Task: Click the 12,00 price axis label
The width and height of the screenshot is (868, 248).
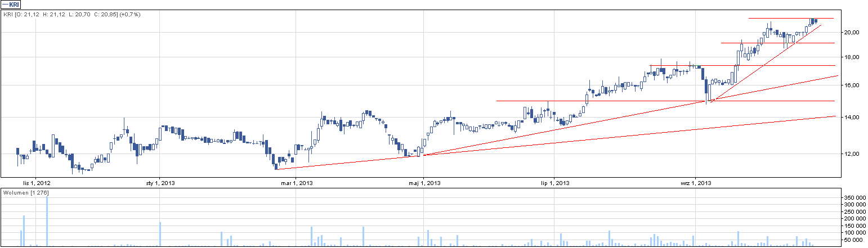Action: (851, 154)
